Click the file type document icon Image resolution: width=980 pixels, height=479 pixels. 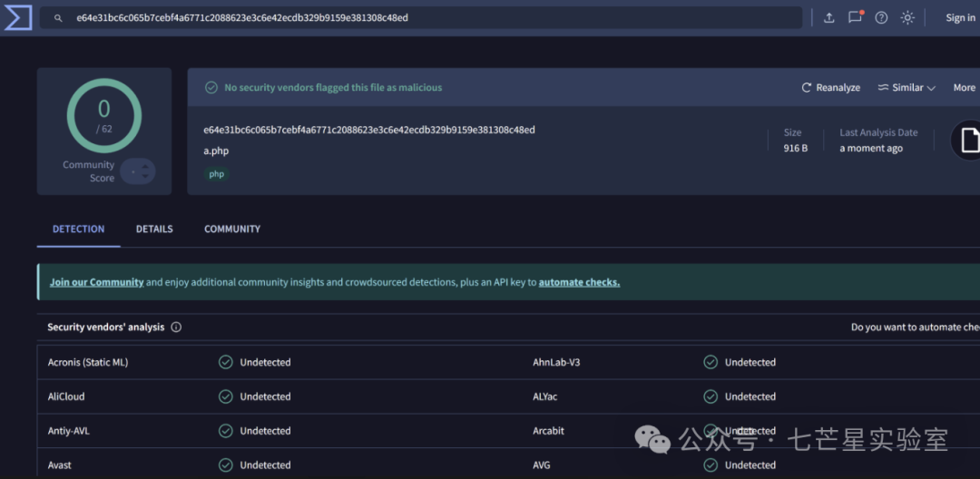pos(968,141)
